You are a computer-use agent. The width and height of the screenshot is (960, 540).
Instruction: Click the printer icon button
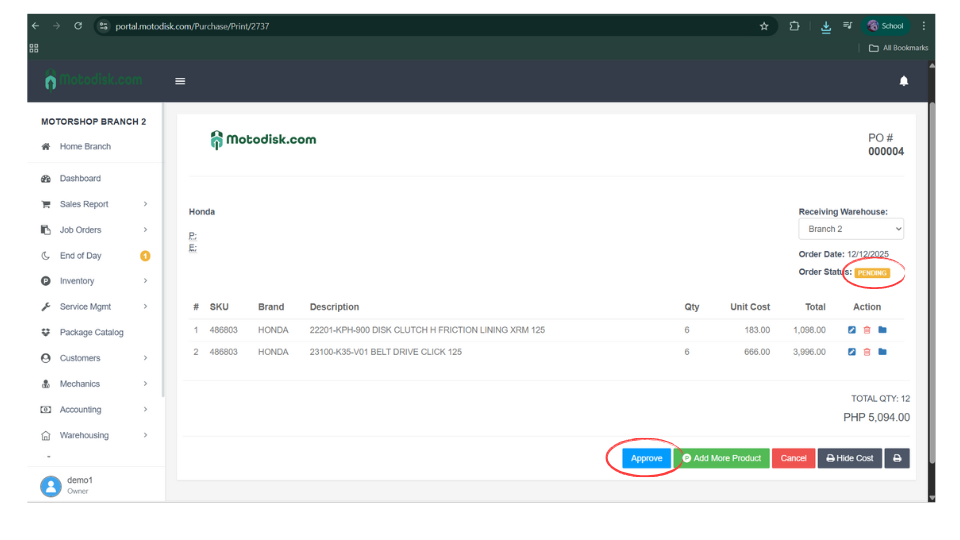[x=897, y=458]
